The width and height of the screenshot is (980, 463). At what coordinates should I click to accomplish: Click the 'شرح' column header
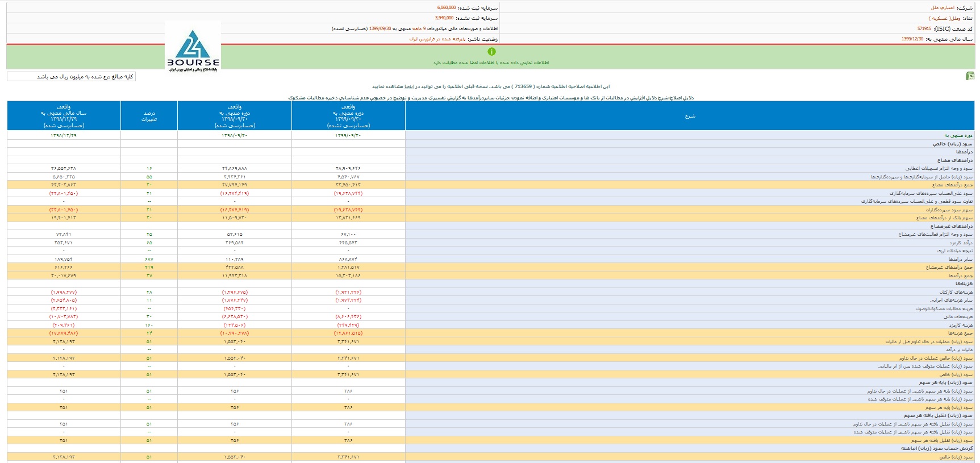pos(690,116)
